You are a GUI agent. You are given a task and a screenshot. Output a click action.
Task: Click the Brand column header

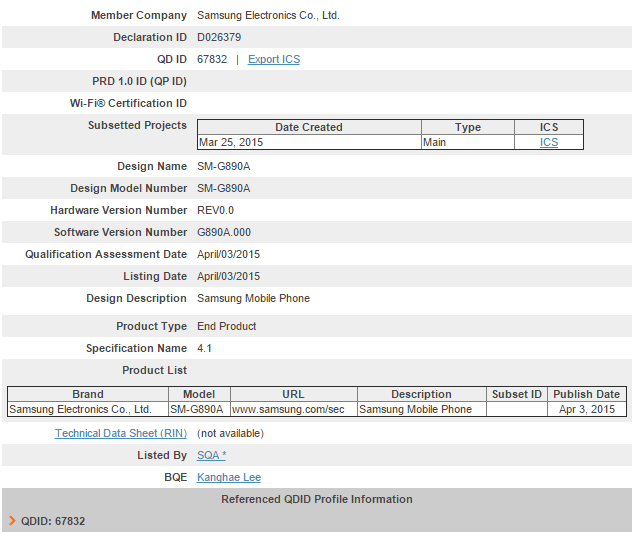(88, 394)
